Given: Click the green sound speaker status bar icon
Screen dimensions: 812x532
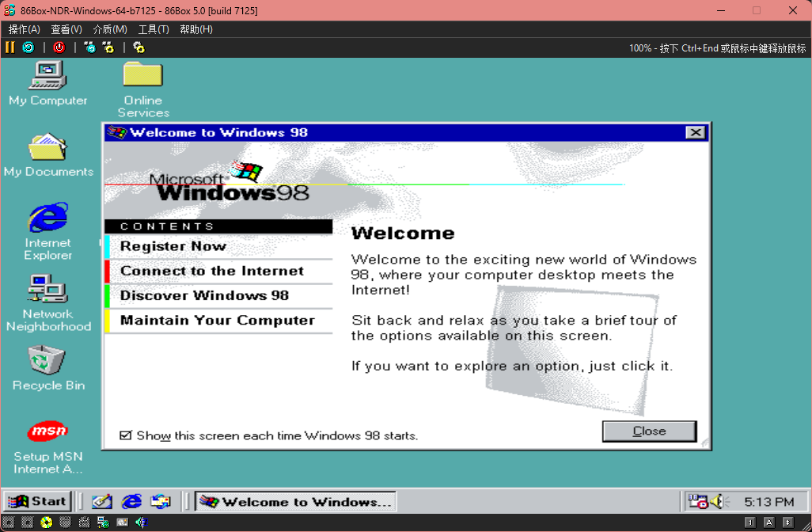Looking at the screenshot, I should [x=141, y=522].
